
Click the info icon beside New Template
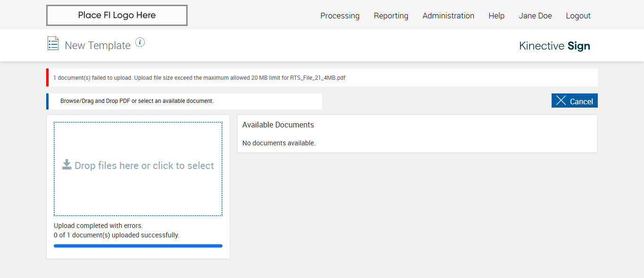tap(140, 42)
